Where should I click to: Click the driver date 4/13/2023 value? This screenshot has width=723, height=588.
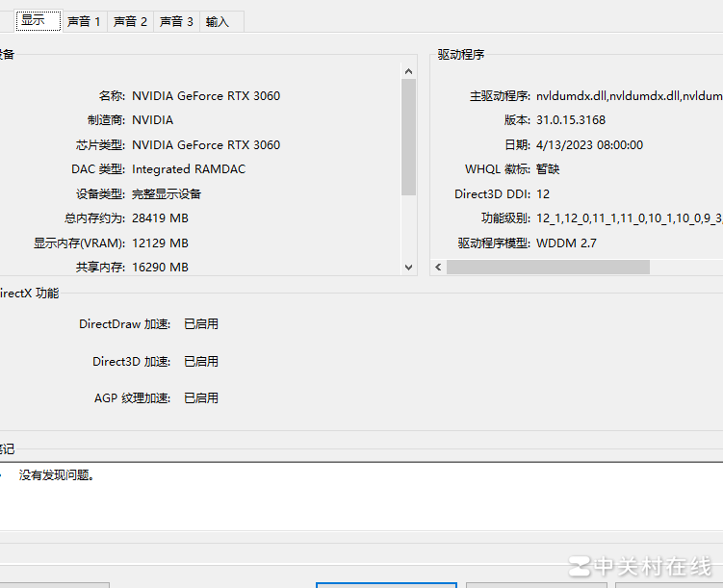[x=589, y=145]
